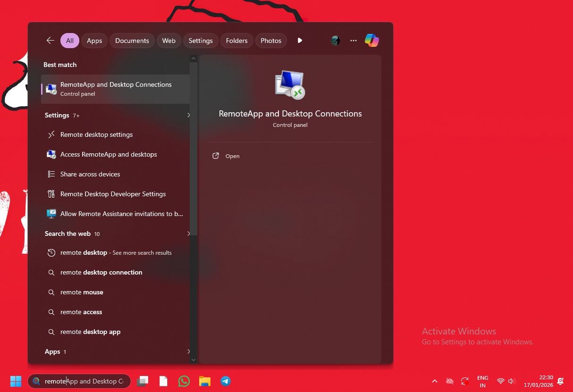Click the volume icon in system tray

coord(512,381)
